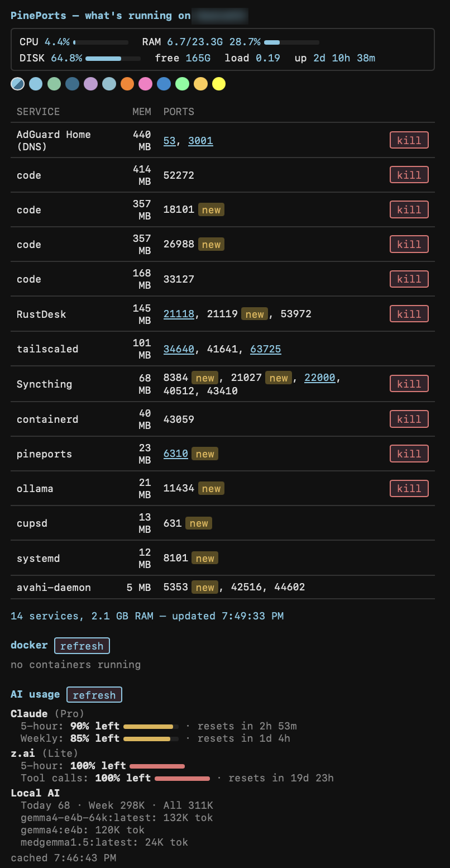Kill the code process on port 52272
The width and height of the screenshot is (450, 868).
point(409,175)
